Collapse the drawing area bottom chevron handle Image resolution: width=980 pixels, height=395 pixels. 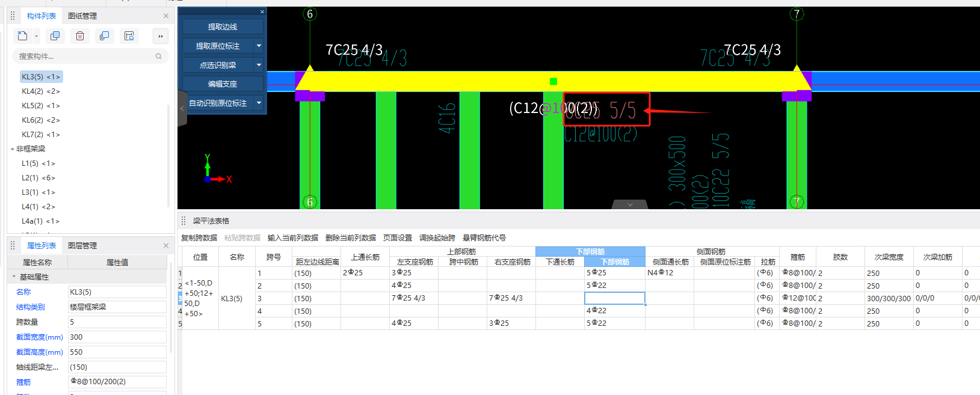coord(630,204)
